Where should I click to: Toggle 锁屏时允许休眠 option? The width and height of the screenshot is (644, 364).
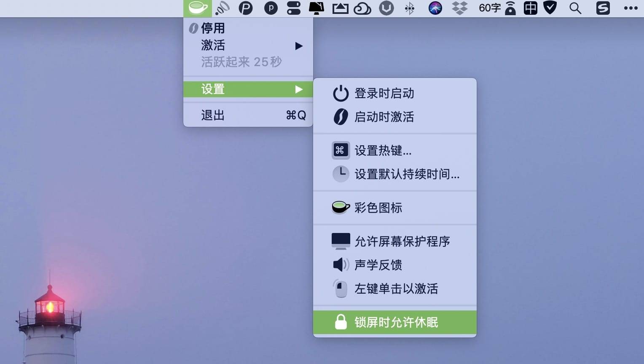point(396,322)
